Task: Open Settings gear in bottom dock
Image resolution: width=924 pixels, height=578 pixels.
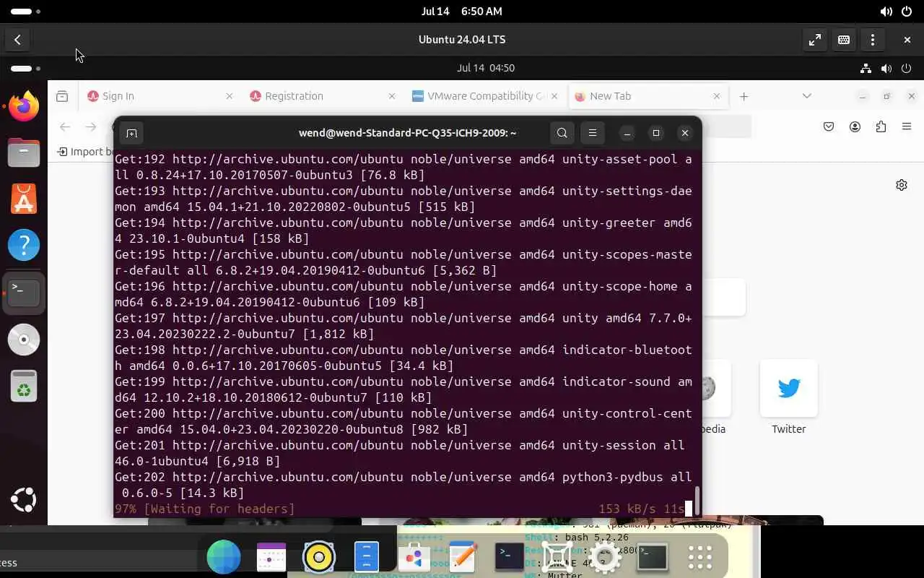Action: coord(605,557)
